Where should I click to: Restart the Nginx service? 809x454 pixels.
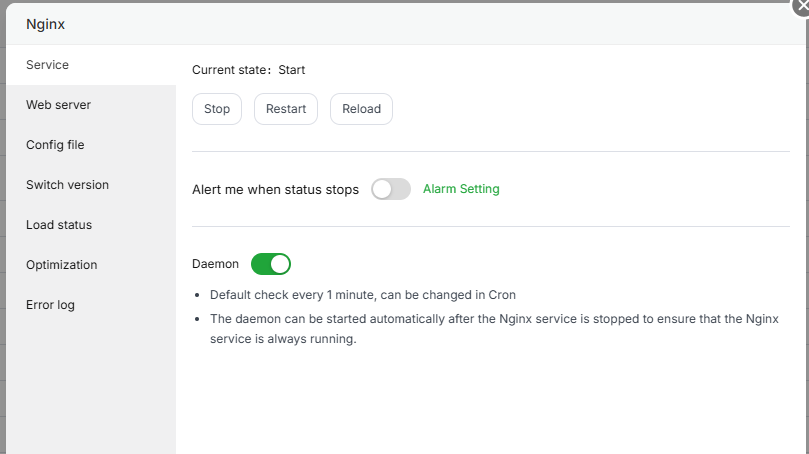point(286,109)
